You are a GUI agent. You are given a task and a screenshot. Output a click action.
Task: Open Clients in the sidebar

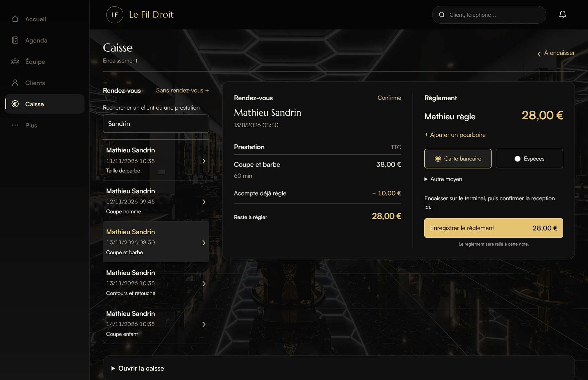tap(45, 83)
